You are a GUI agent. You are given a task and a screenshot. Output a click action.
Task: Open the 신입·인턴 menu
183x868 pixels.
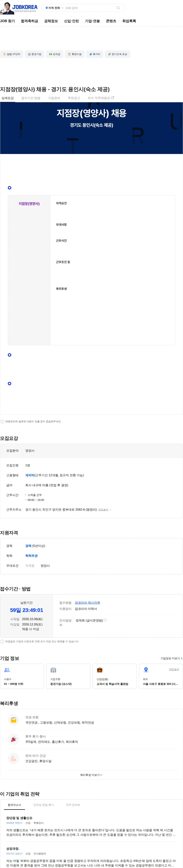pyautogui.click(x=71, y=21)
